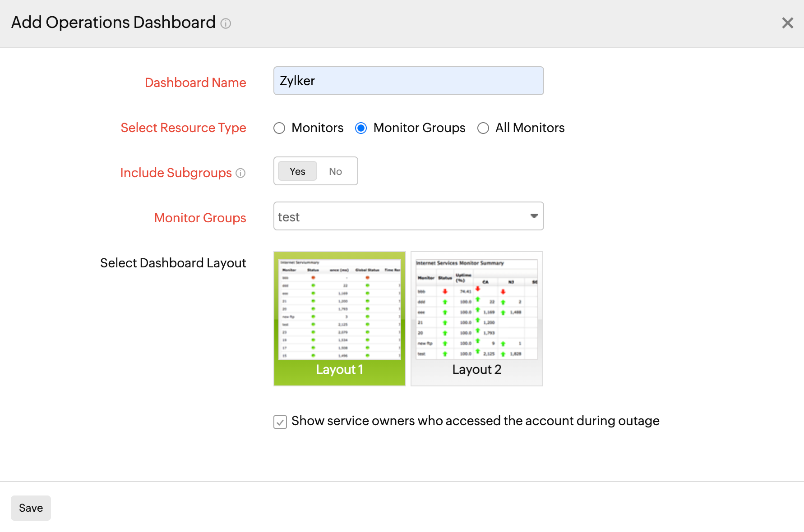Click the Include Subgroups label text
Image resolution: width=804 pixels, height=532 pixels.
176,173
